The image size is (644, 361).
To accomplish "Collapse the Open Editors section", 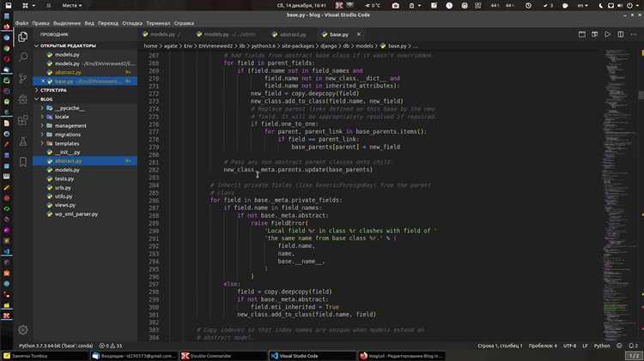I will tap(68, 45).
